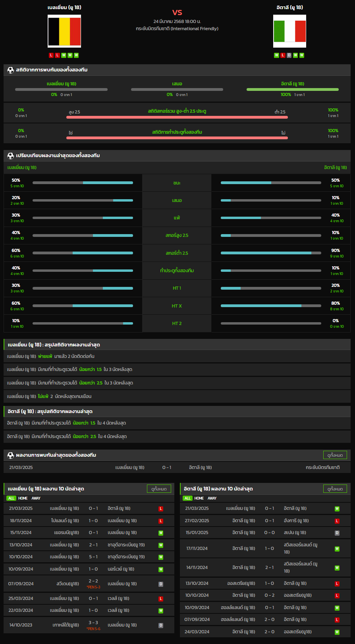
Task: Click Italy's 90% 'สกอร์ต่ำ 2.5' value
Action: [336, 250]
